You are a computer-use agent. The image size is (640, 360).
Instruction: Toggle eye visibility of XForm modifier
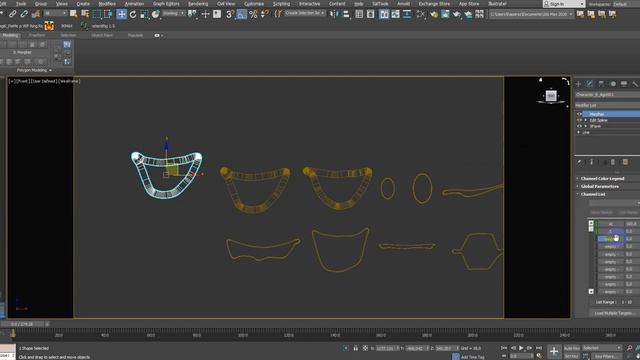pos(579,126)
